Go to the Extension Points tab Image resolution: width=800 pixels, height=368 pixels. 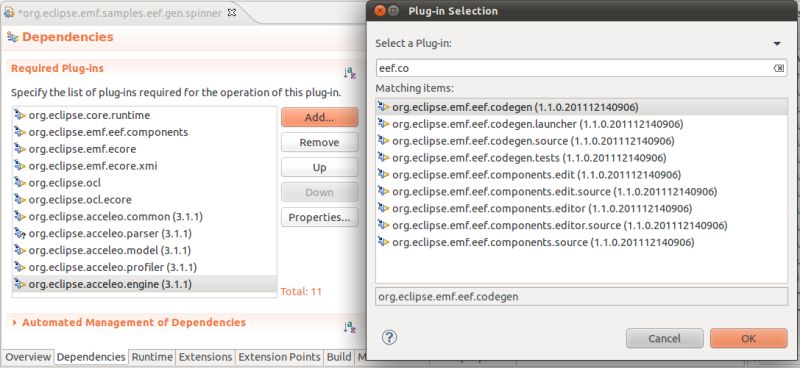coord(280,357)
